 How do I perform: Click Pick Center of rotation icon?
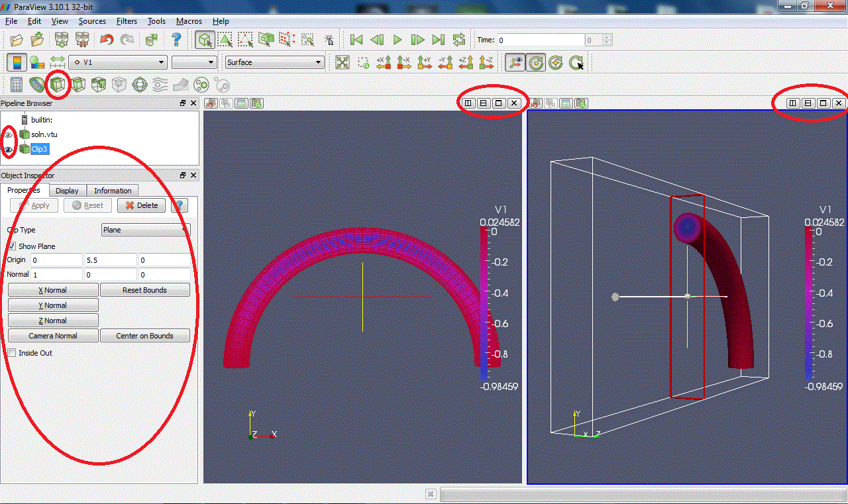[577, 63]
